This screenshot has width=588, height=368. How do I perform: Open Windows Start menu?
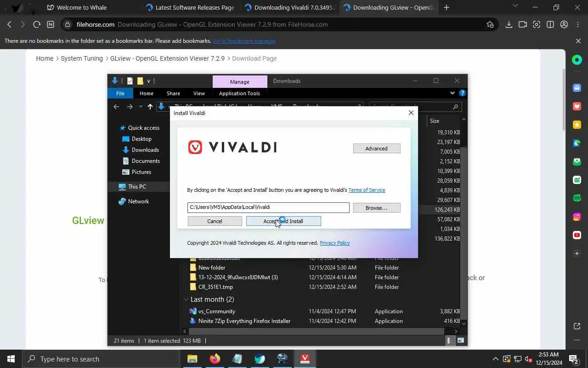(x=11, y=359)
